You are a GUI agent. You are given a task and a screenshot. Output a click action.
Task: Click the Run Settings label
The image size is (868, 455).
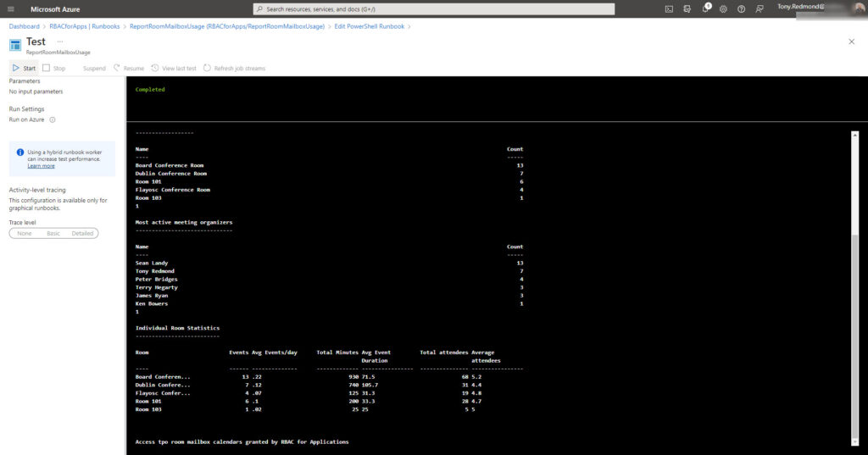tap(26, 109)
